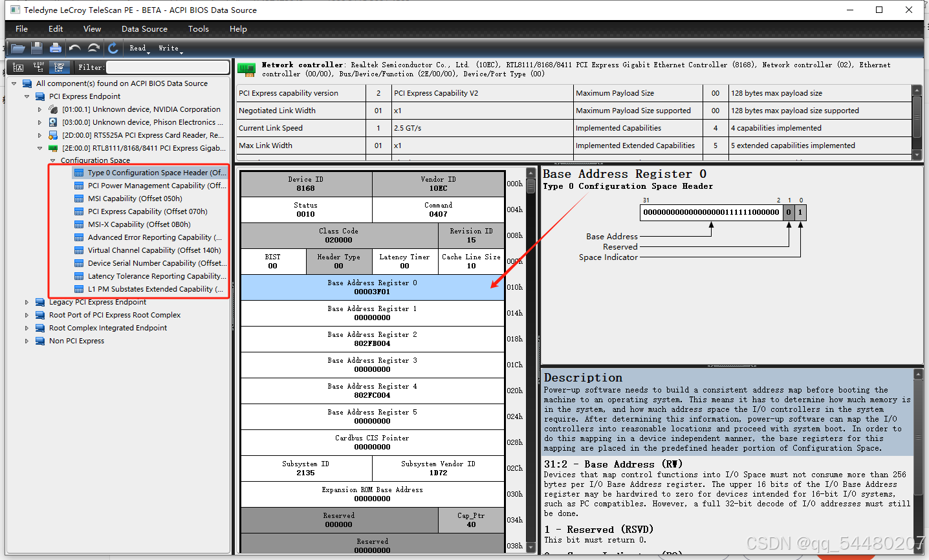Collapse the All components root node
The image size is (929, 560).
14,83
